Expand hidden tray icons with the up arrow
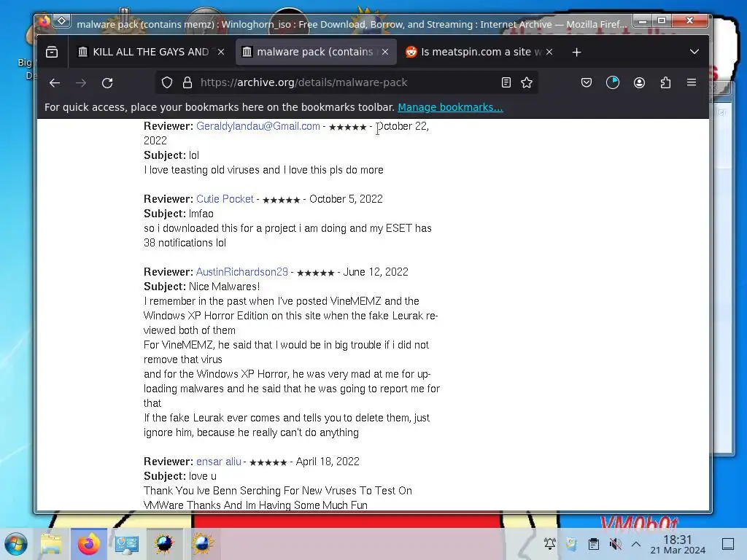The image size is (747, 560). (x=636, y=543)
